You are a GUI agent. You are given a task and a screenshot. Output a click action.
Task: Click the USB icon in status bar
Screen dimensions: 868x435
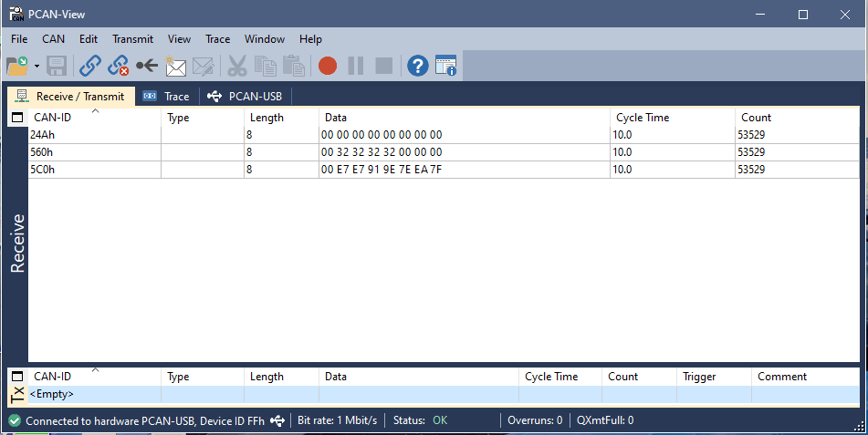[x=277, y=420]
